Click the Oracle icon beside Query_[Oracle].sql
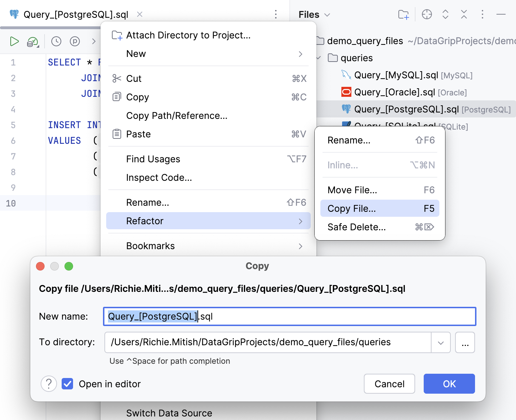 click(346, 92)
